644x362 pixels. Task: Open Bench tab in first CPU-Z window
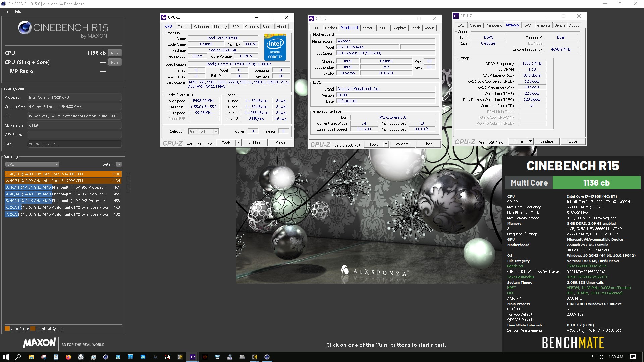[x=268, y=27]
